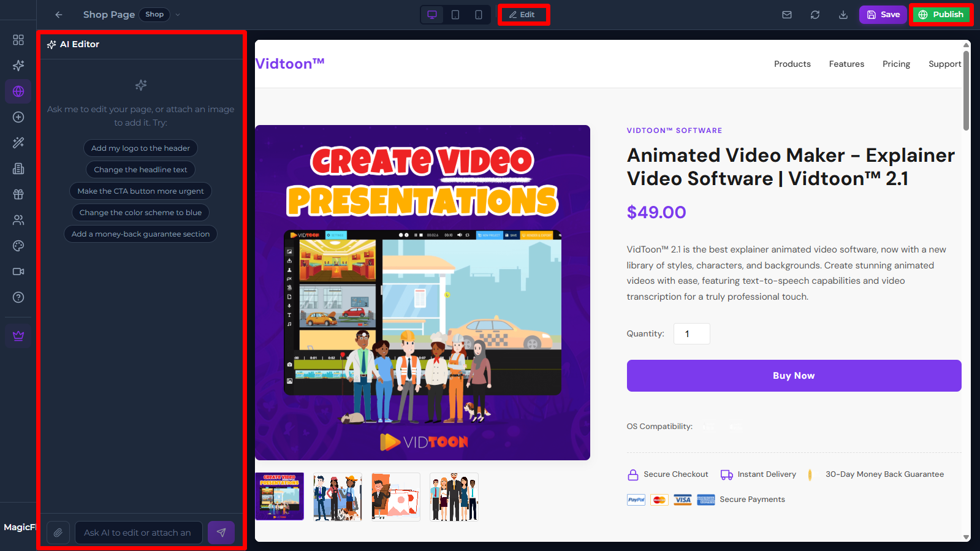This screenshot has height=551, width=980.
Task: Click the plus circle add icon
Action: pyautogui.click(x=18, y=117)
